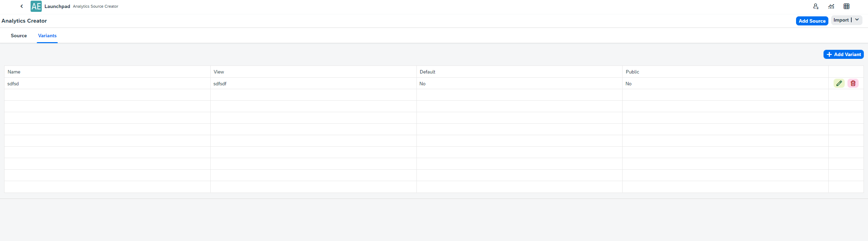Click the Name column header
Viewport: 868px width, 241px height.
point(14,72)
